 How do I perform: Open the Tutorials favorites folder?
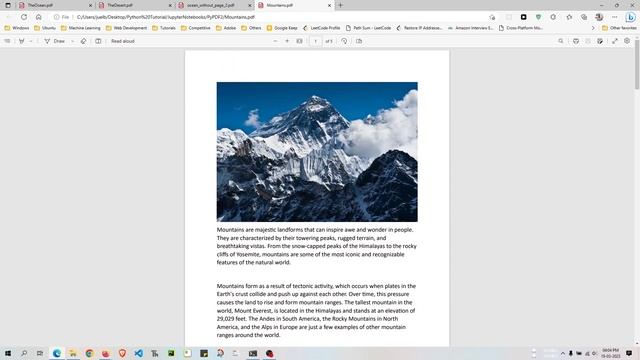click(x=164, y=28)
